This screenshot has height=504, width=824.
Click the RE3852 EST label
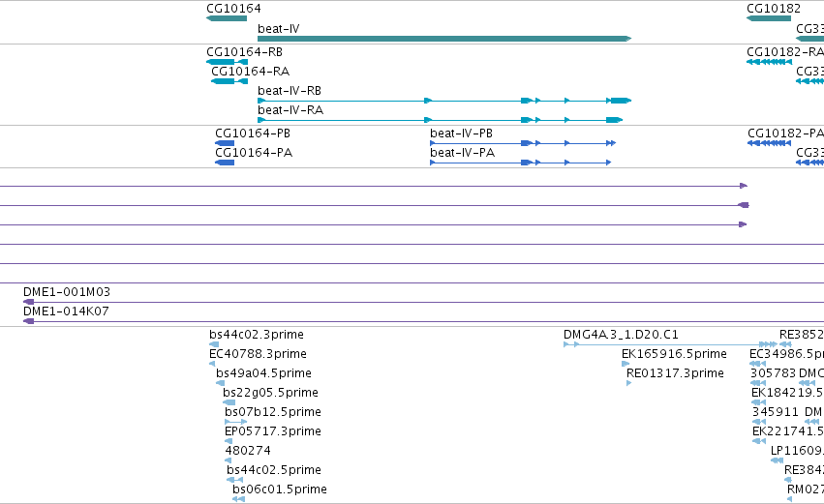(x=802, y=335)
